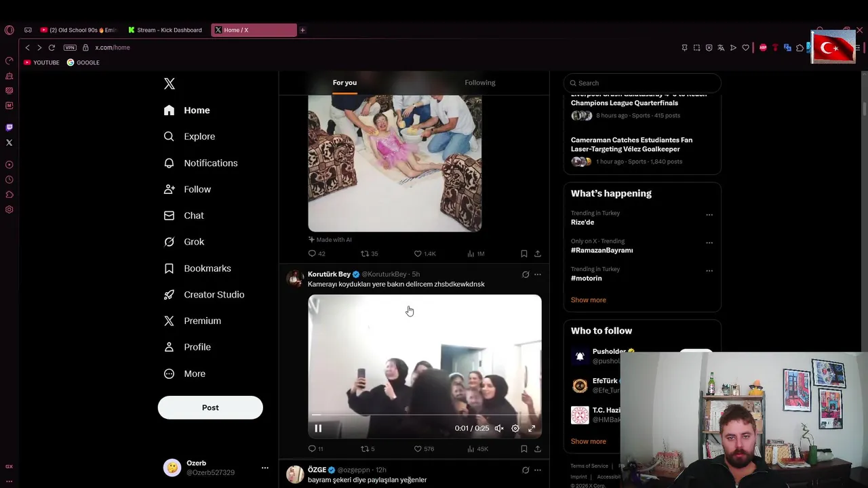The width and height of the screenshot is (868, 488).
Task: Open more options on ÖZGE post
Action: tap(538, 470)
